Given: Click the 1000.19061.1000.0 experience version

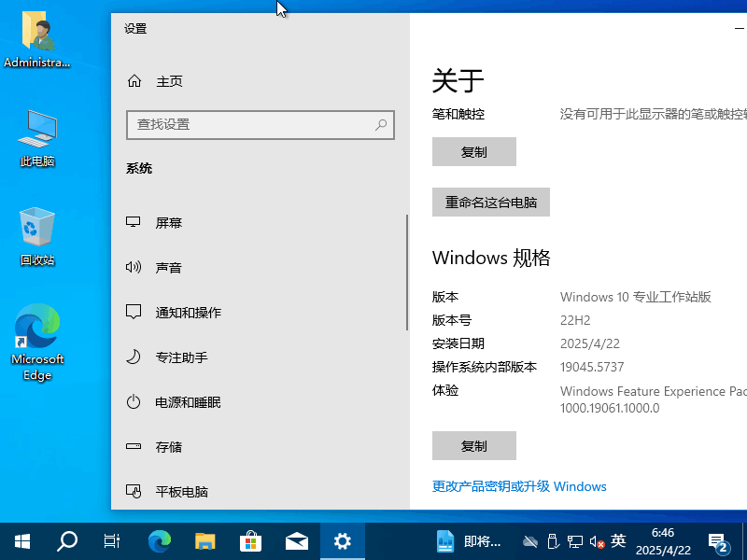Looking at the screenshot, I should pos(610,408).
